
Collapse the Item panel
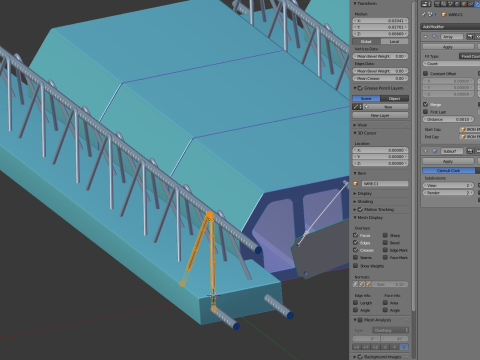coord(355,173)
